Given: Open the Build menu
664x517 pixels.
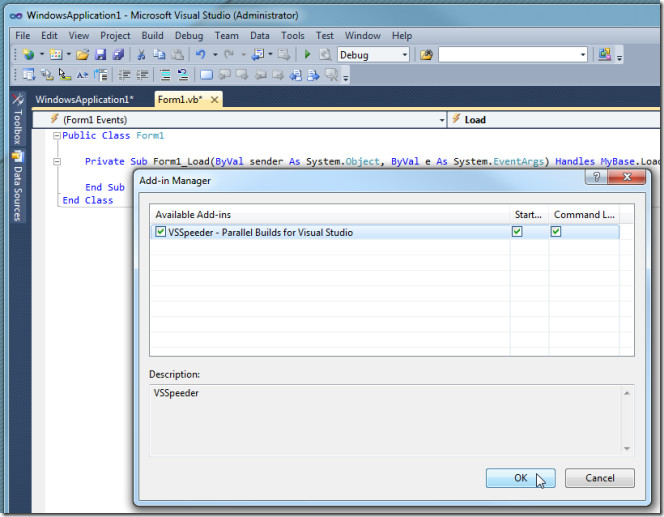Looking at the screenshot, I should 152,36.
